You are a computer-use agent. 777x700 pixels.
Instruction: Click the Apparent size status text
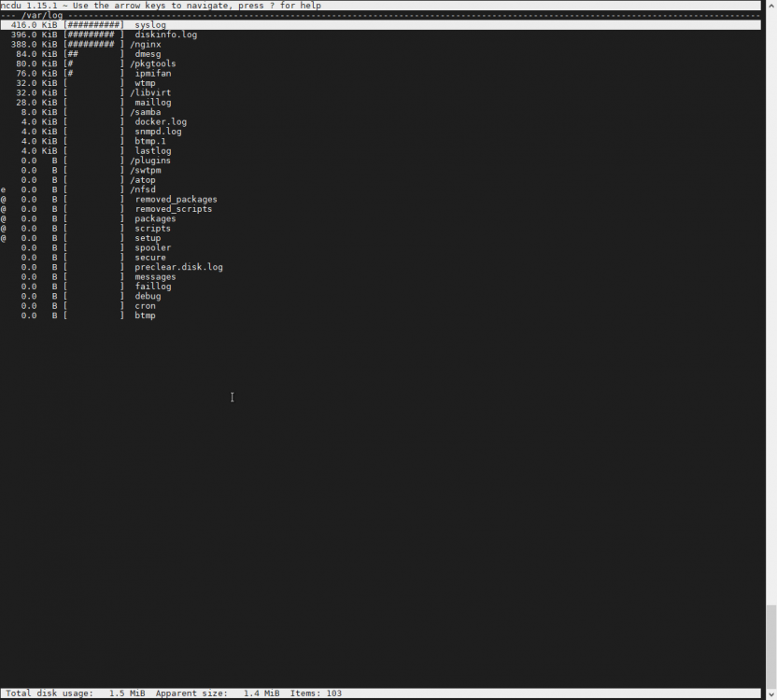[x=218, y=693]
